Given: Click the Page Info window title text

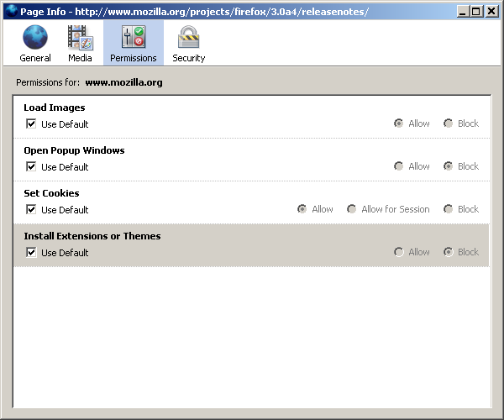Looking at the screenshot, I should coord(194,12).
